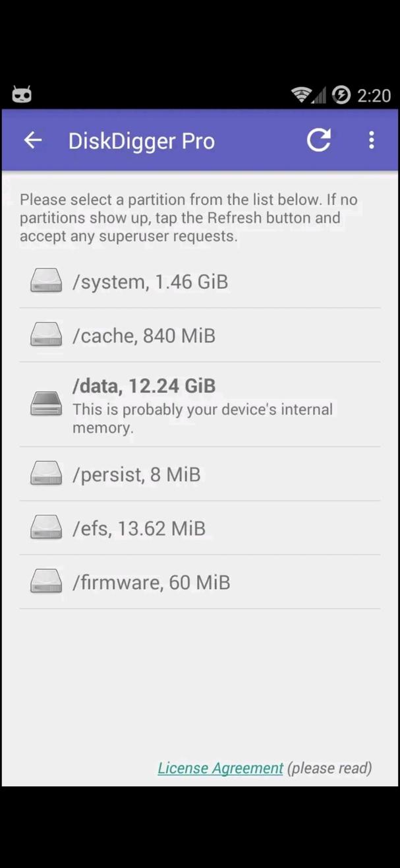Tap the back arrow in the app bar

[32, 140]
